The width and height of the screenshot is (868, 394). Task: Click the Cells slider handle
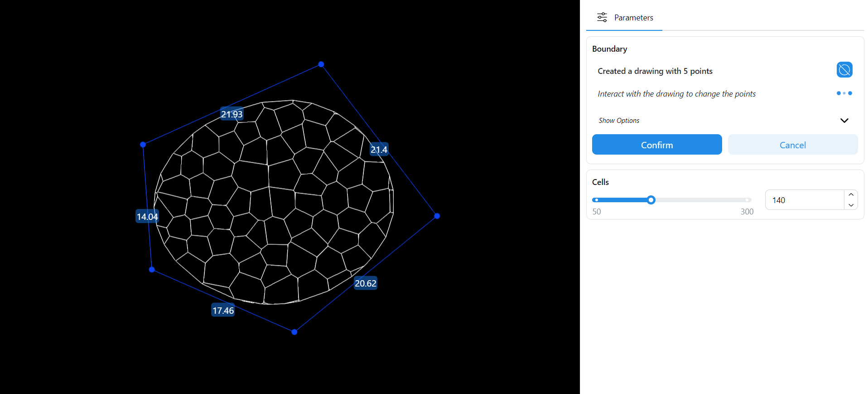click(x=651, y=200)
